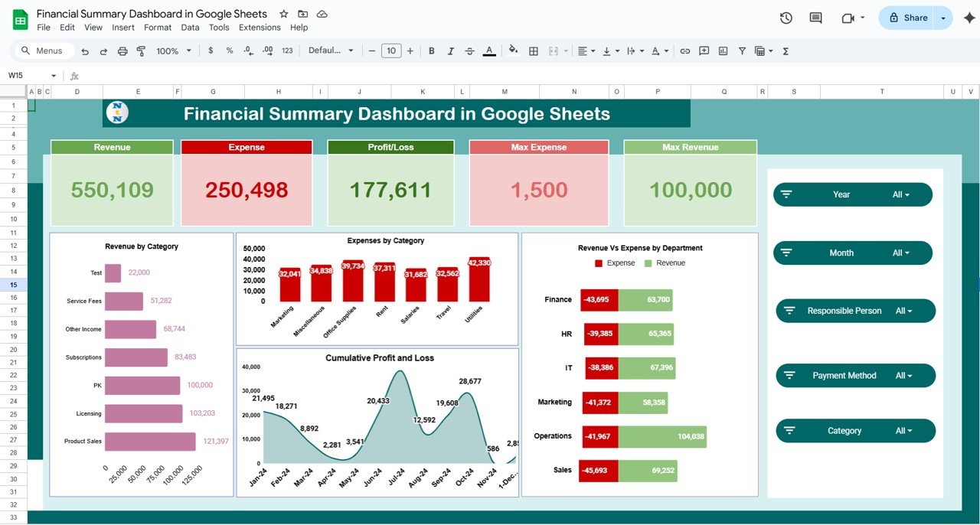Star this spreadsheet document
The height and width of the screenshot is (525, 980).
click(x=284, y=14)
